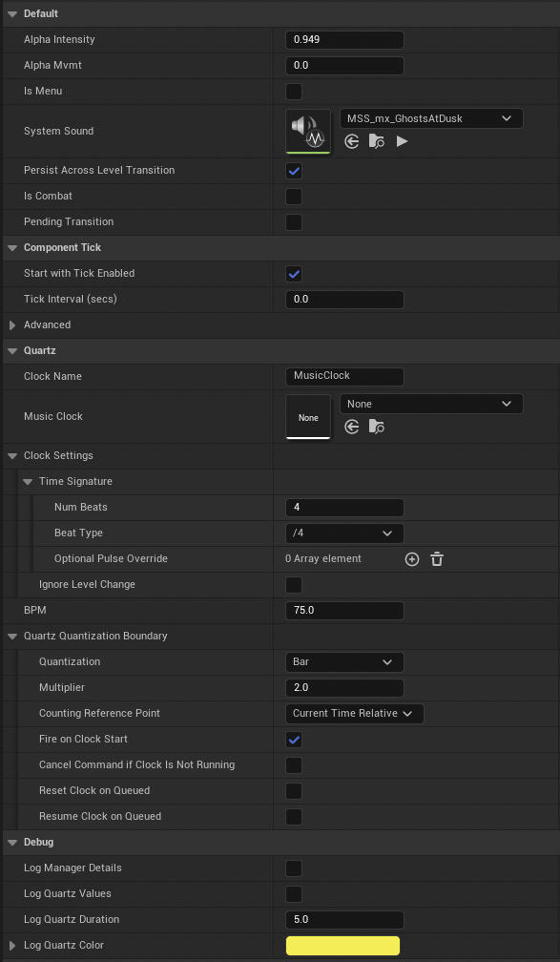Collapse the Component Tick section
560x962 pixels.
tap(12, 248)
